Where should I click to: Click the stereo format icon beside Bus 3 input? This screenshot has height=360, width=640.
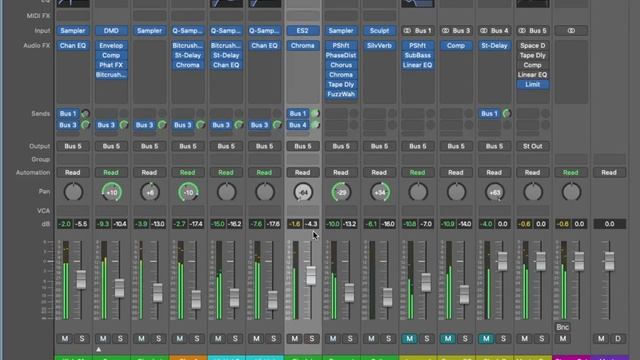point(445,31)
